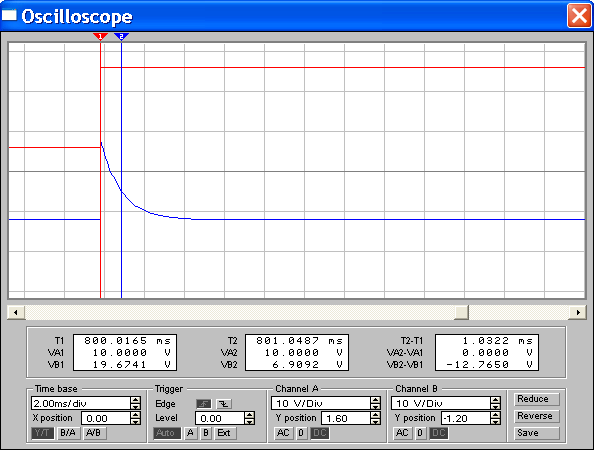Click the oscilloscope window title icon
The height and width of the screenshot is (450, 594).
(x=9, y=15)
